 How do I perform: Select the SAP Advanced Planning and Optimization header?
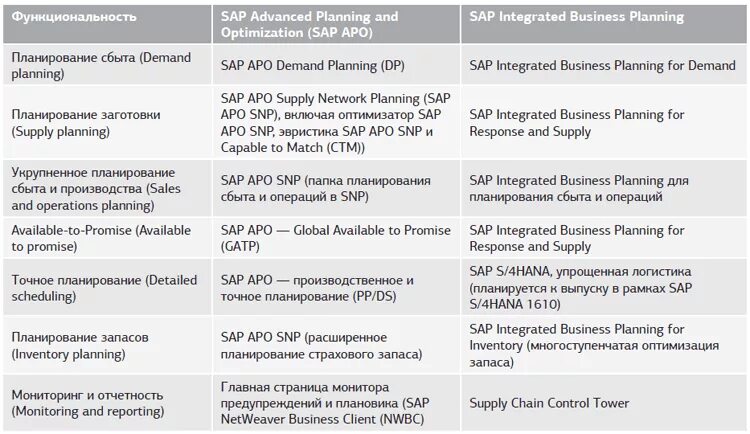coord(336,24)
